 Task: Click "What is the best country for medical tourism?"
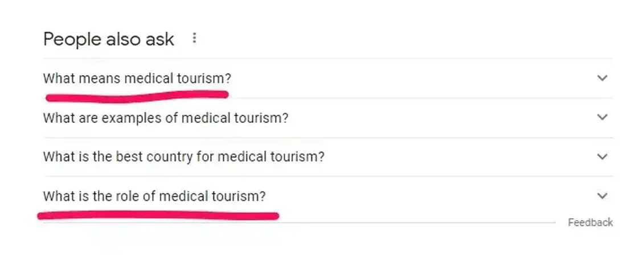pos(183,157)
